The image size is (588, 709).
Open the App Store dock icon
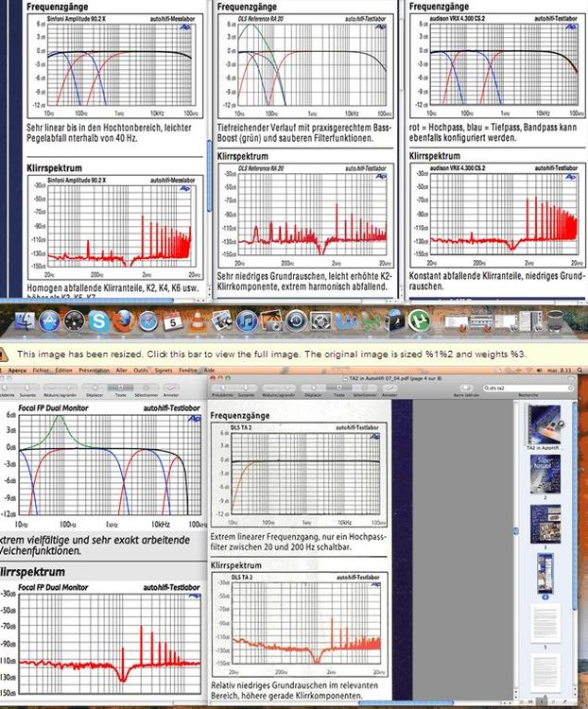(x=49, y=321)
